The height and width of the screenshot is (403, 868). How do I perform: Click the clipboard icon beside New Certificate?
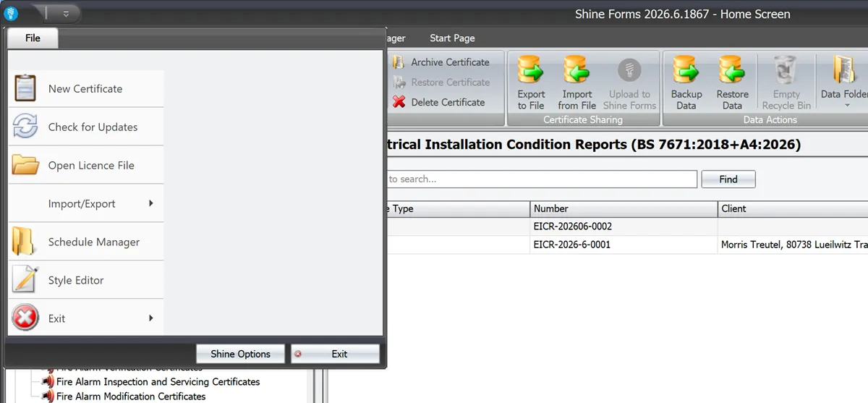[25, 88]
